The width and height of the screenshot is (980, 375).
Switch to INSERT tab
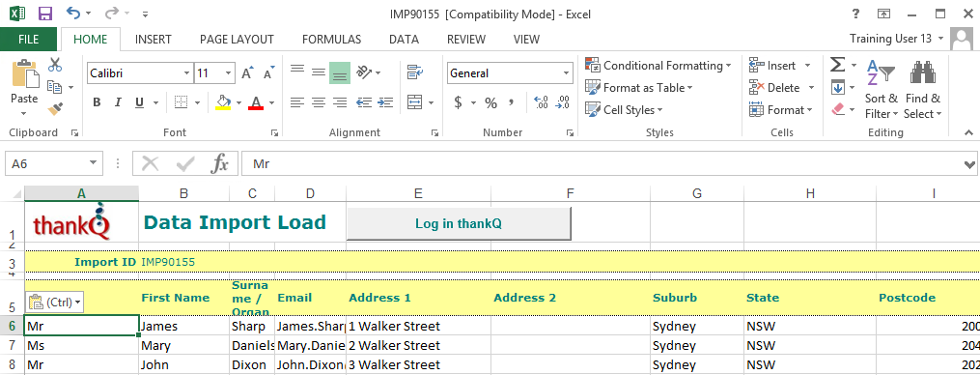(x=154, y=39)
